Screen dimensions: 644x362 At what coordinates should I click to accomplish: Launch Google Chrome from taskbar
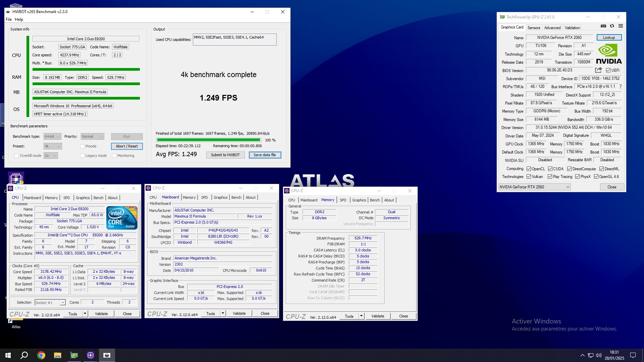41,355
